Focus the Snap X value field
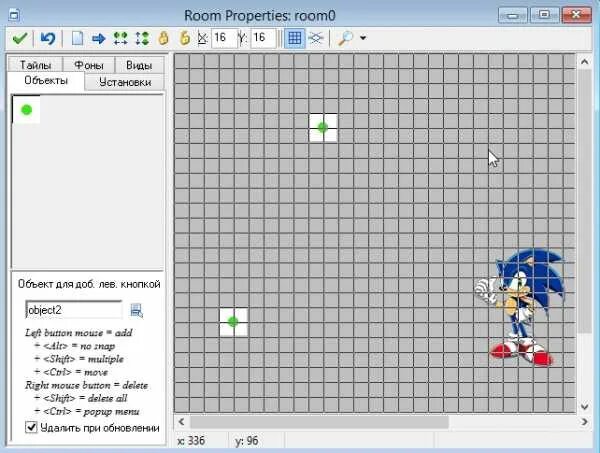 (224, 38)
